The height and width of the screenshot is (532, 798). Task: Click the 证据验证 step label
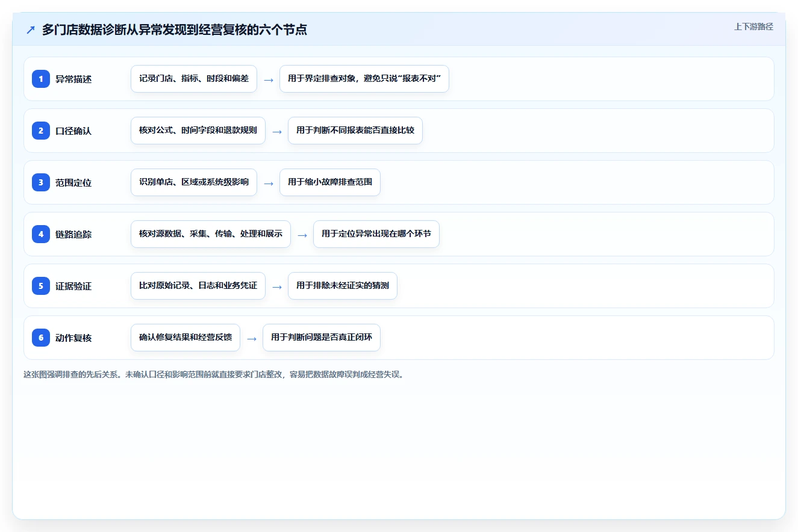click(73, 286)
